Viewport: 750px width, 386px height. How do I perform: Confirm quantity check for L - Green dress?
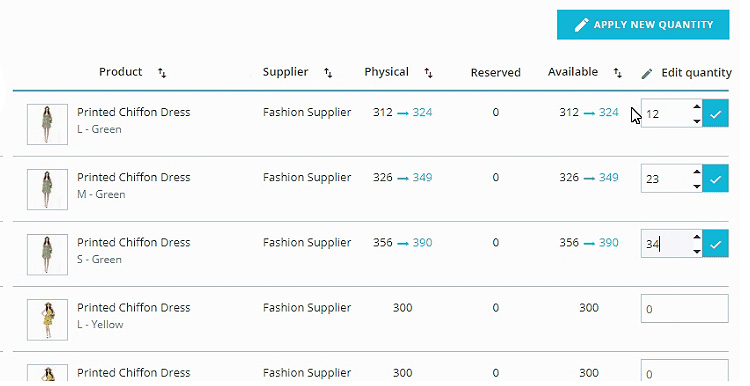point(716,113)
